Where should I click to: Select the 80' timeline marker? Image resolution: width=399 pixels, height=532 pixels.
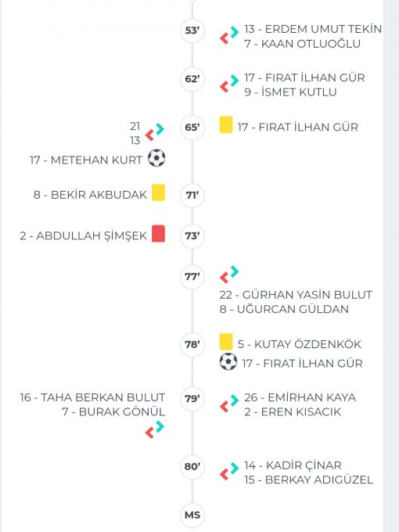click(x=192, y=466)
